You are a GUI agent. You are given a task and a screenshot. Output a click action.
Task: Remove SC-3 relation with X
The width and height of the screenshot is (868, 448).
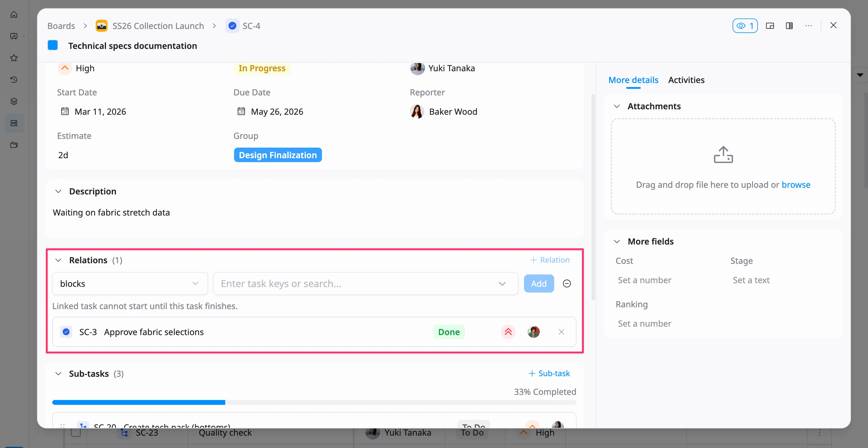[x=561, y=332]
